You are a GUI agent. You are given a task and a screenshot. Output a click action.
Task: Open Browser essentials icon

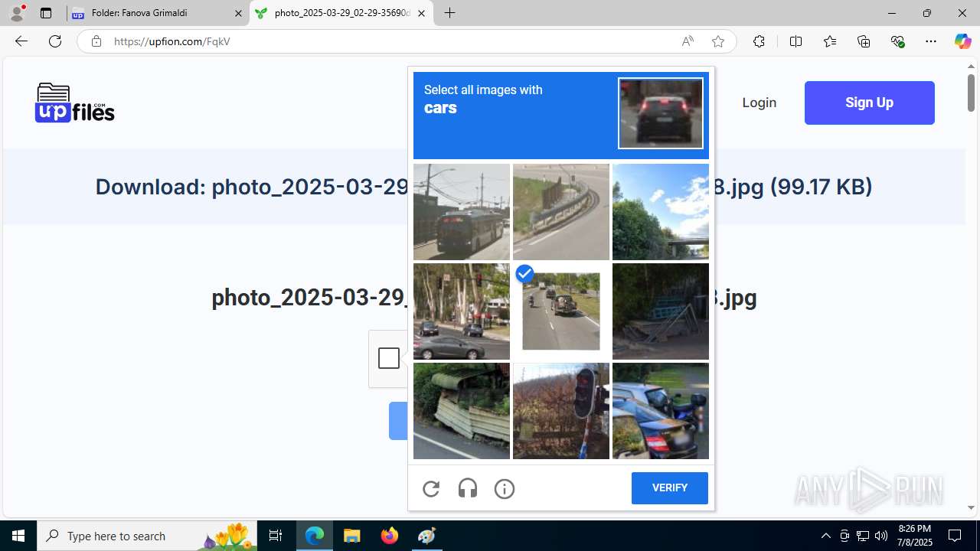click(897, 41)
